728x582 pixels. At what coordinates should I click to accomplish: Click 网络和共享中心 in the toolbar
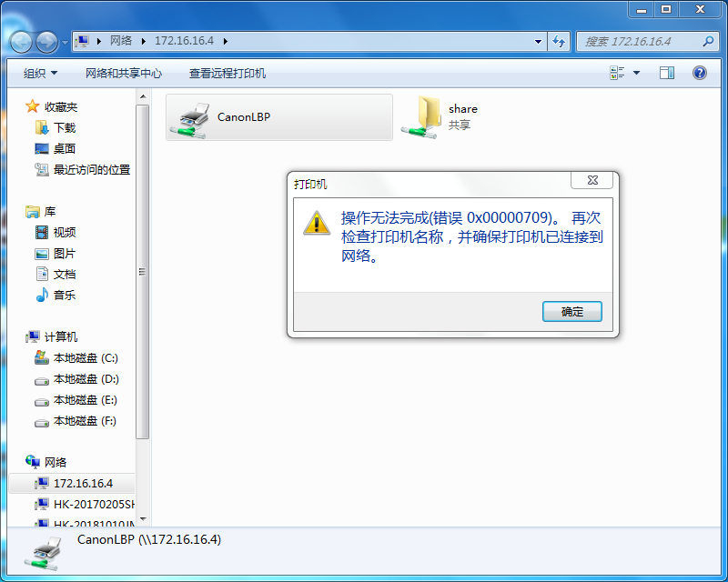pos(124,74)
